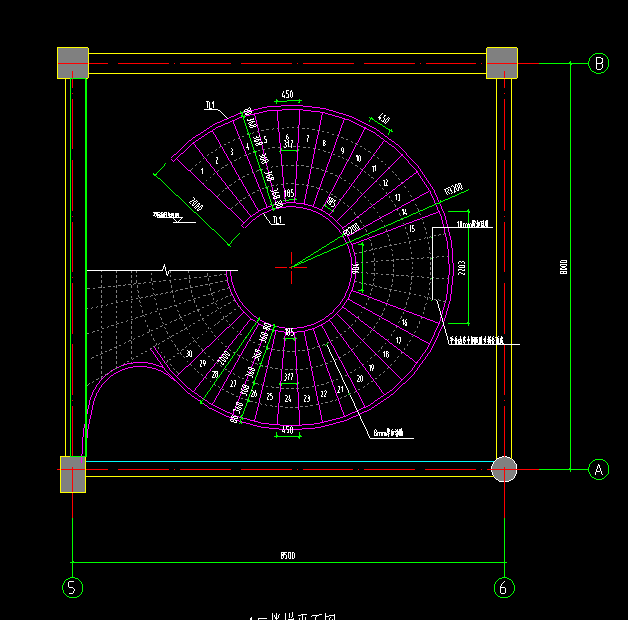Select the square column at top-right near axis B

(x=502, y=62)
